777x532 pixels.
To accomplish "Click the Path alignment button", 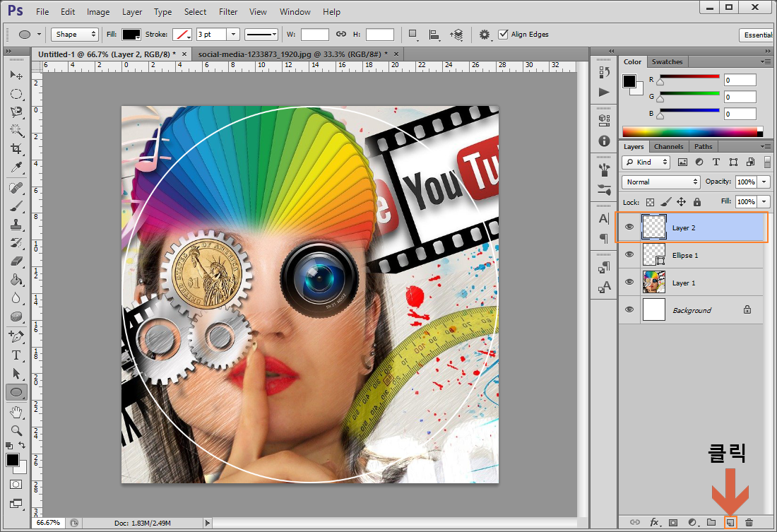I will [434, 34].
